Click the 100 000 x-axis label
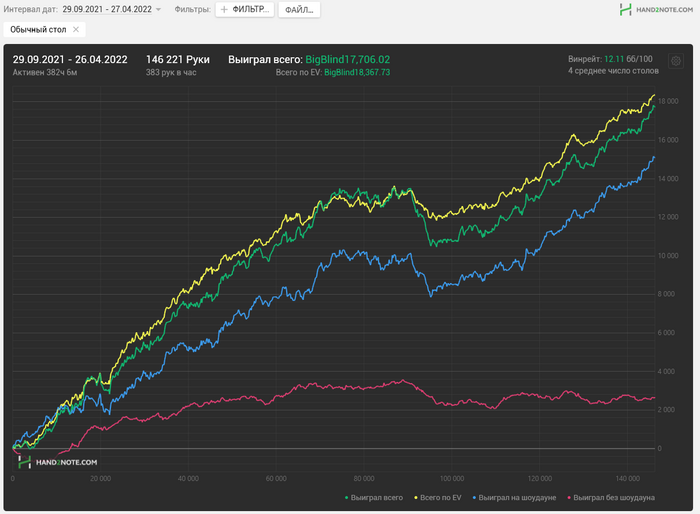 452,479
